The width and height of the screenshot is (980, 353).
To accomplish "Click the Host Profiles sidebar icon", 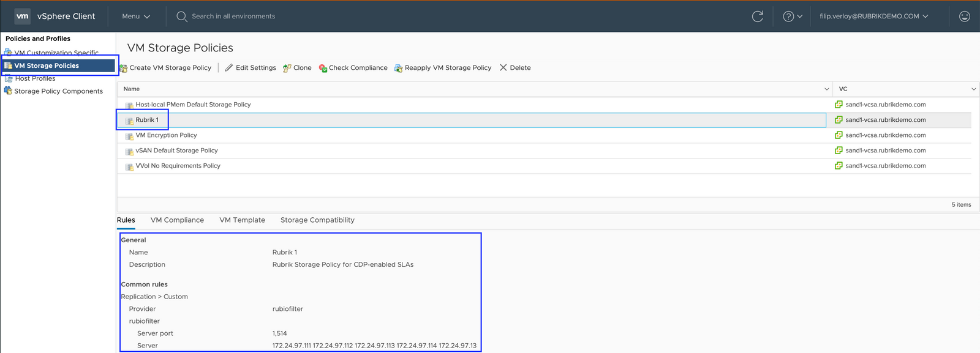I will [8, 78].
